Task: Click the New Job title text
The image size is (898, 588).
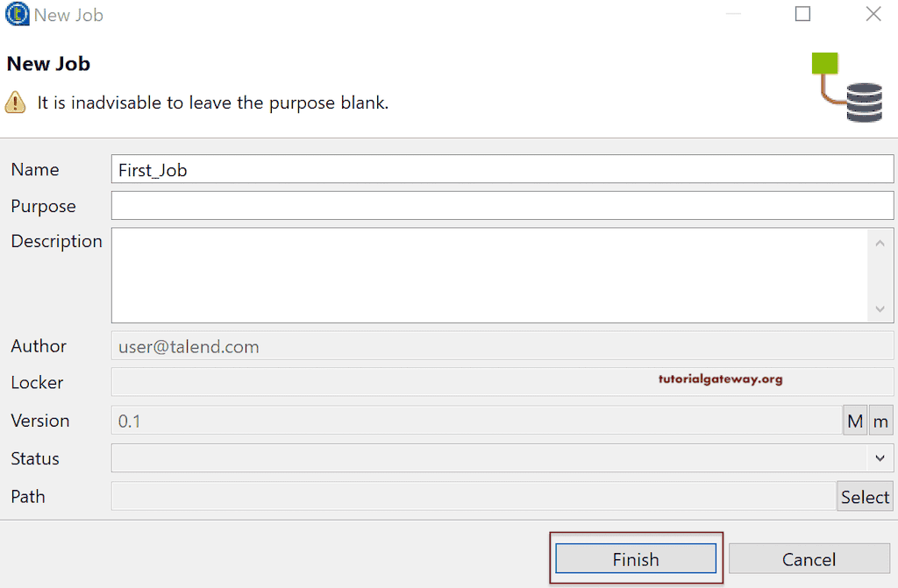Action: pyautogui.click(x=48, y=63)
